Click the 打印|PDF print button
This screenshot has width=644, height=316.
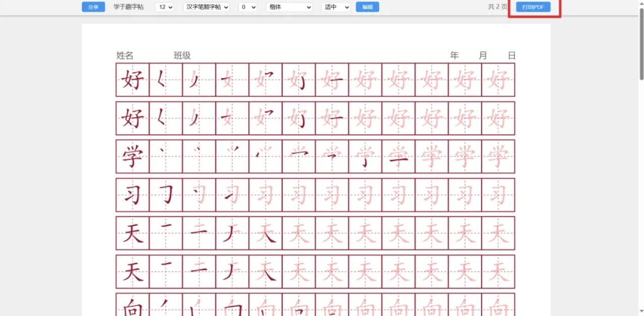click(x=533, y=7)
